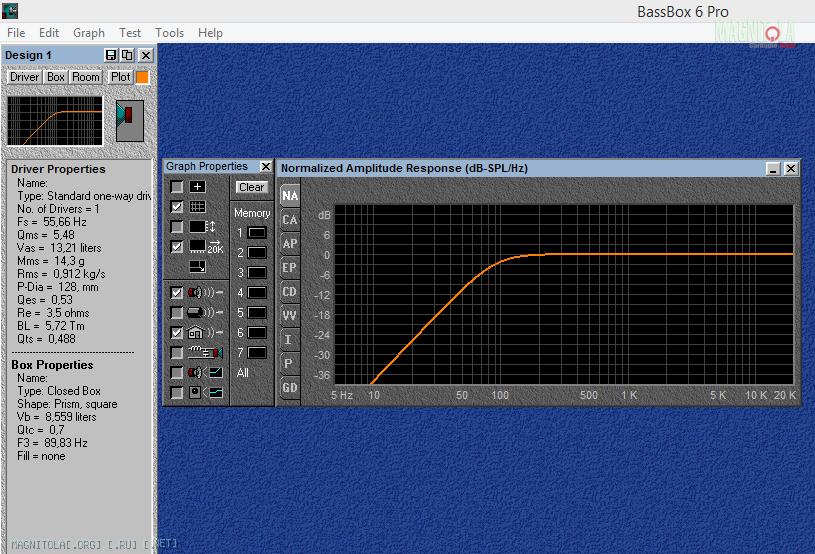Click the F3 = 89,83 Hz value
815x554 pixels.
coord(52,443)
